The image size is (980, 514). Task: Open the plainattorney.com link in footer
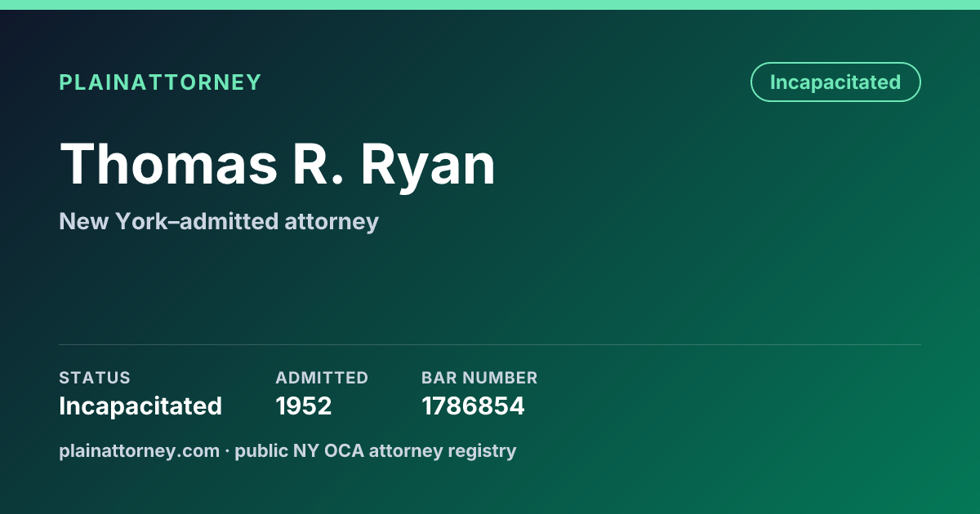pyautogui.click(x=140, y=450)
